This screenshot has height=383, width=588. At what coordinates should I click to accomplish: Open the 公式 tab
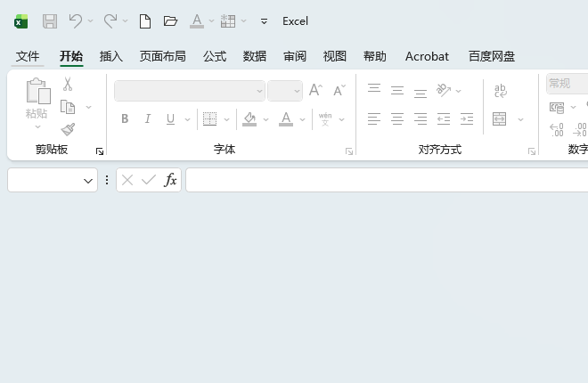click(x=215, y=56)
